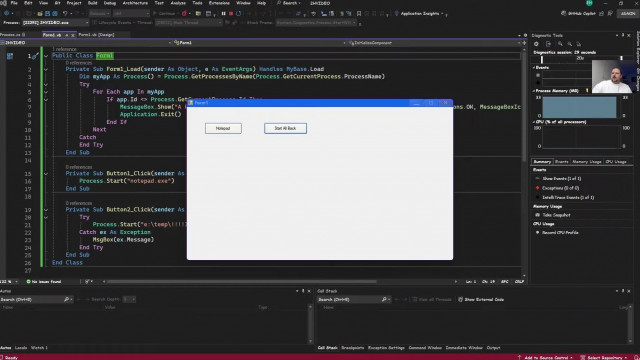Click Record CPU Profile icon
The image size is (640, 360).
pyautogui.click(x=538, y=232)
